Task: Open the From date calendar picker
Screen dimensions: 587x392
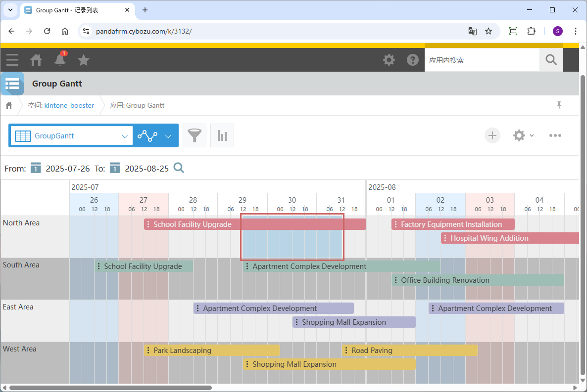Action: [x=36, y=168]
